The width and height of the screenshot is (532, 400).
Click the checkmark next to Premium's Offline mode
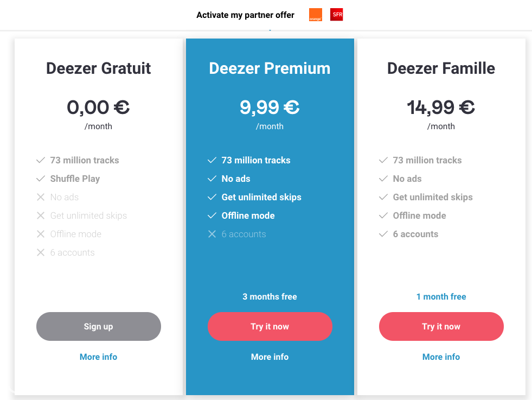[x=212, y=215]
